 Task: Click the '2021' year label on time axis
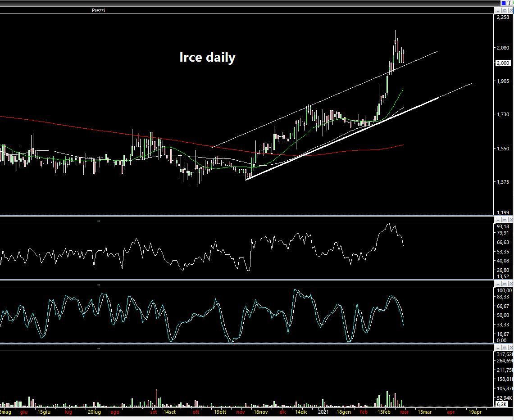point(323,412)
